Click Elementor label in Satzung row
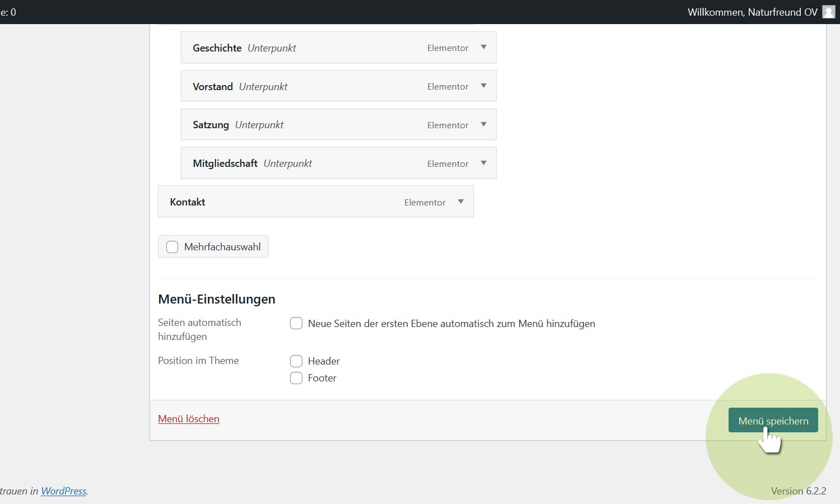Viewport: 840px width, 504px height. pyautogui.click(x=447, y=125)
